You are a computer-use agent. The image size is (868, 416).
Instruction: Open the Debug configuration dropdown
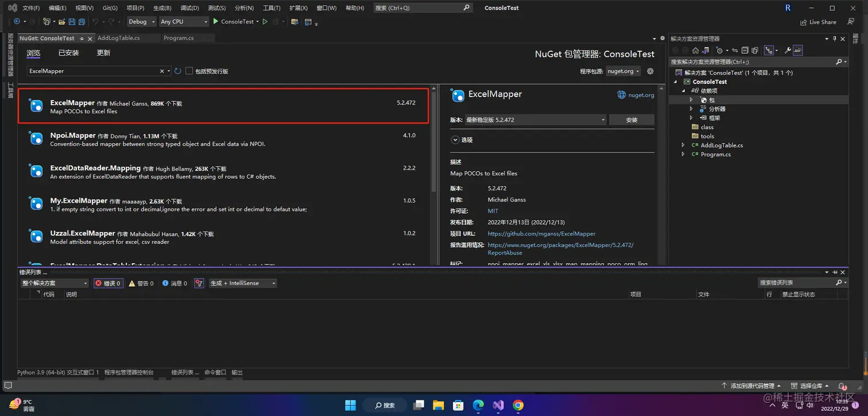(141, 22)
